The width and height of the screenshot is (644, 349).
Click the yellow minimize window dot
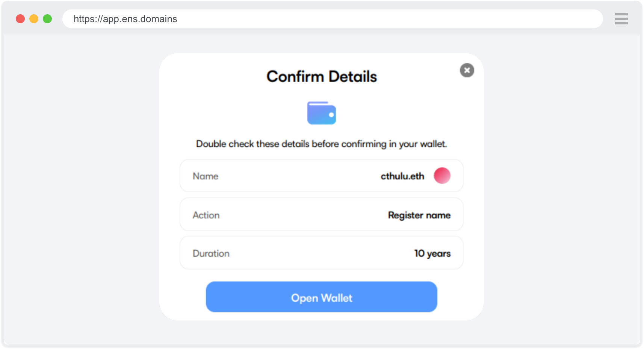click(x=34, y=19)
